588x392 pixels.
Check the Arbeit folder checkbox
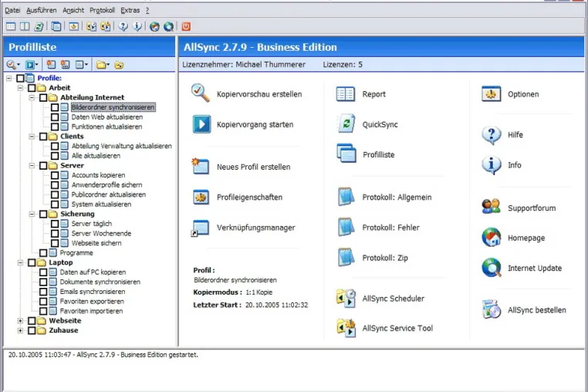32,88
